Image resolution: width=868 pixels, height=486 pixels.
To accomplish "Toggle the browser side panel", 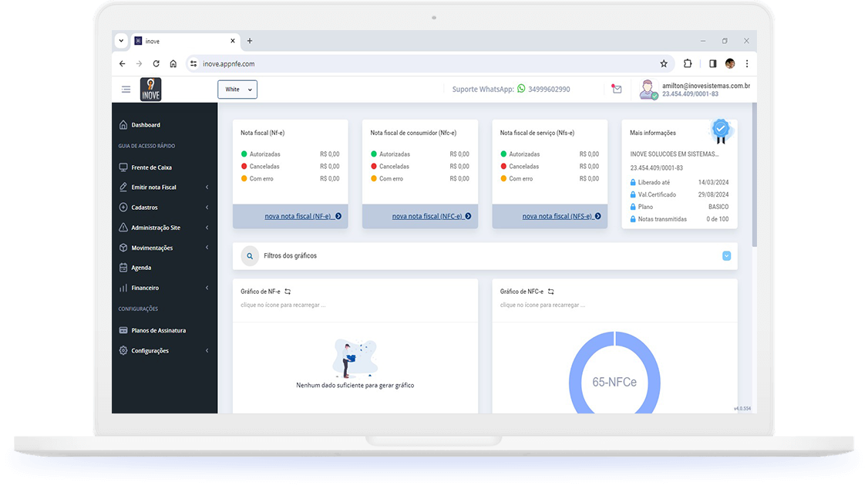I will tap(712, 64).
